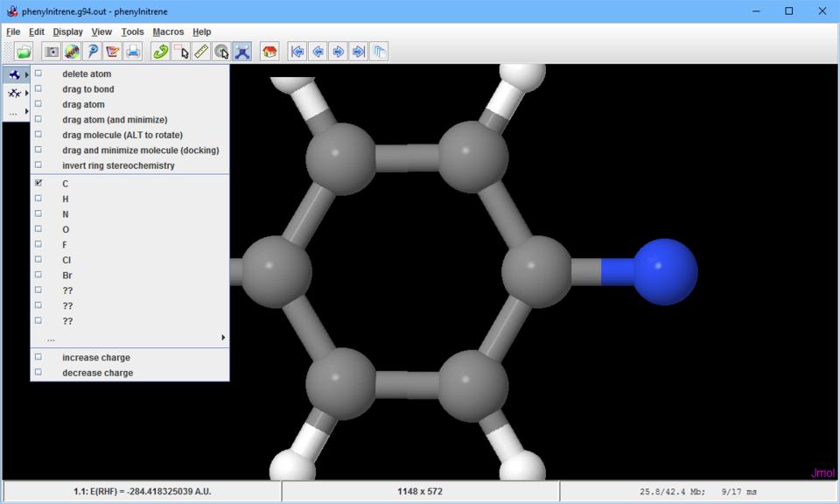840x504 pixels.
Task: Check the 'delete atom' option
Action: point(87,74)
